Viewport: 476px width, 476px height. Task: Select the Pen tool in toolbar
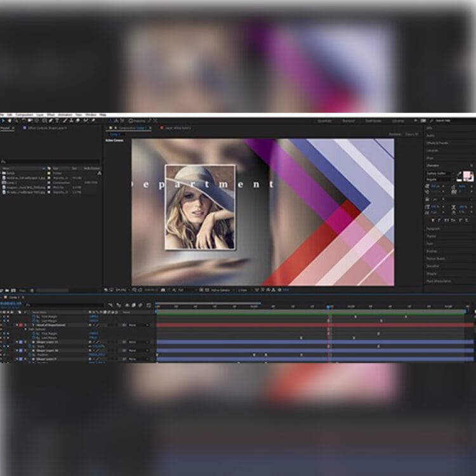coord(51,121)
